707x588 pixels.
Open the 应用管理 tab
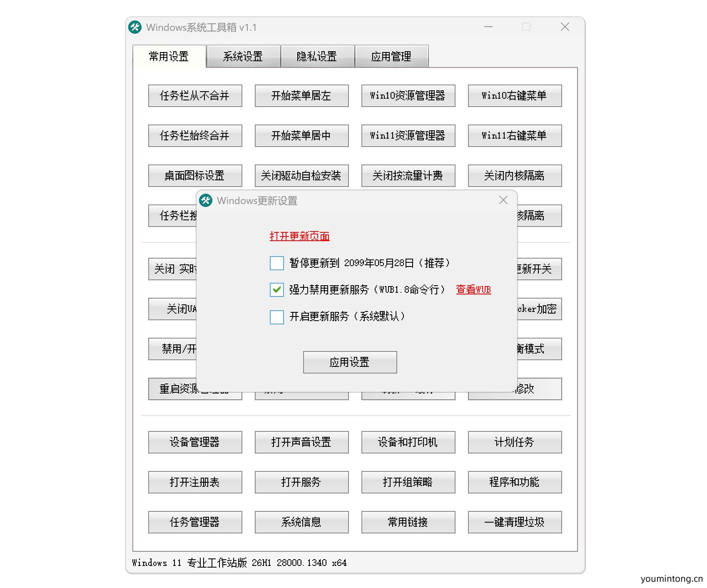coord(391,57)
